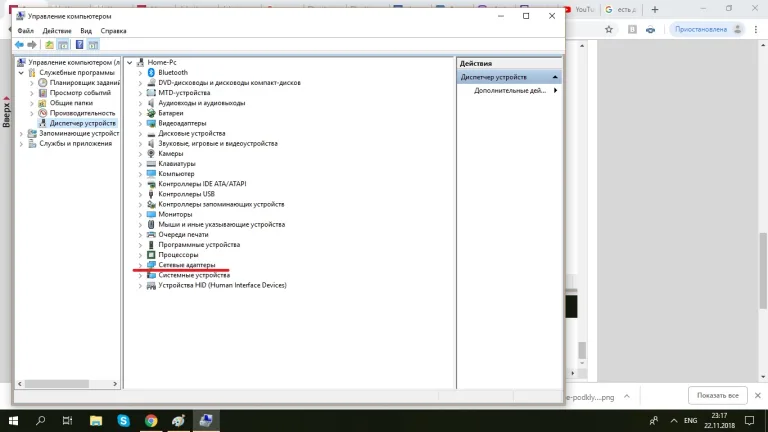This screenshot has height=432, width=768.
Task: Select Аудиовходы и аудиовыходы
Action: point(201,103)
